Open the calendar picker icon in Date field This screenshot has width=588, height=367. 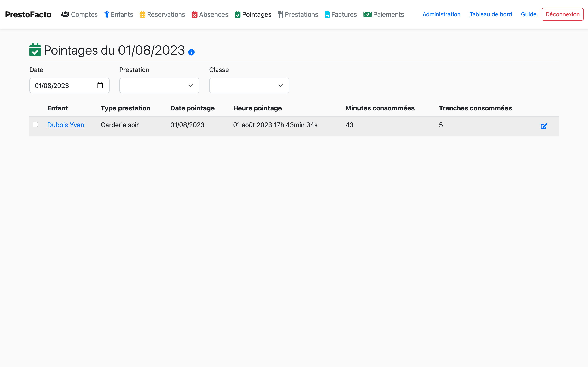[100, 86]
